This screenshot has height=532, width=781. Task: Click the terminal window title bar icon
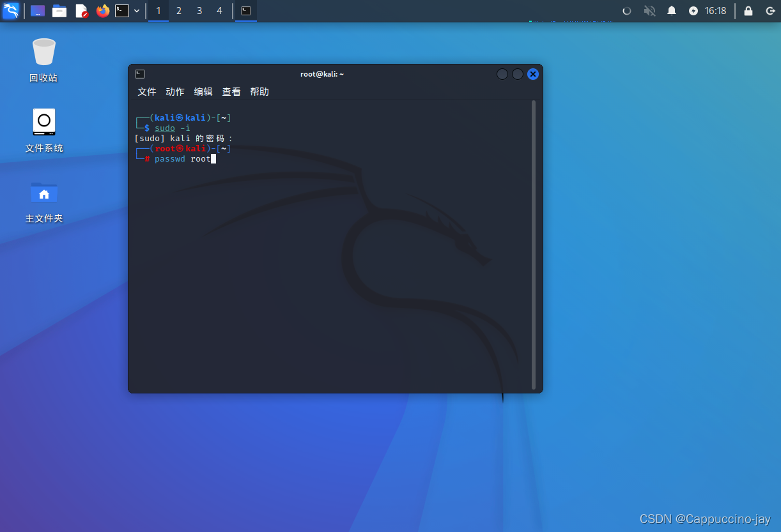[x=140, y=74]
